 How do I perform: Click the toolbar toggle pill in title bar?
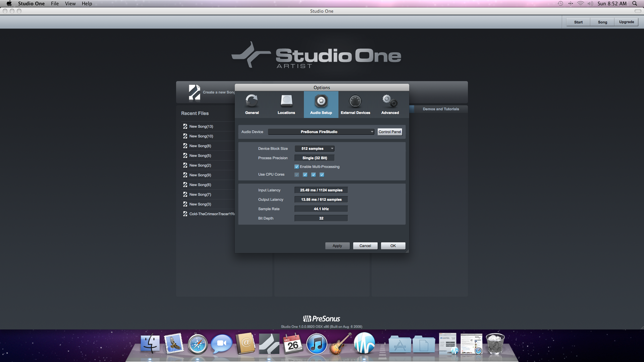pyautogui.click(x=638, y=11)
